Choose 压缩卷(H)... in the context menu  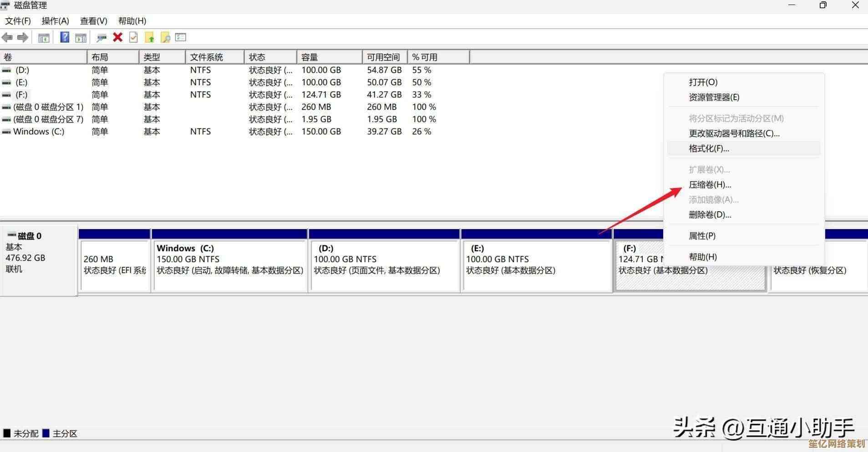tap(710, 185)
